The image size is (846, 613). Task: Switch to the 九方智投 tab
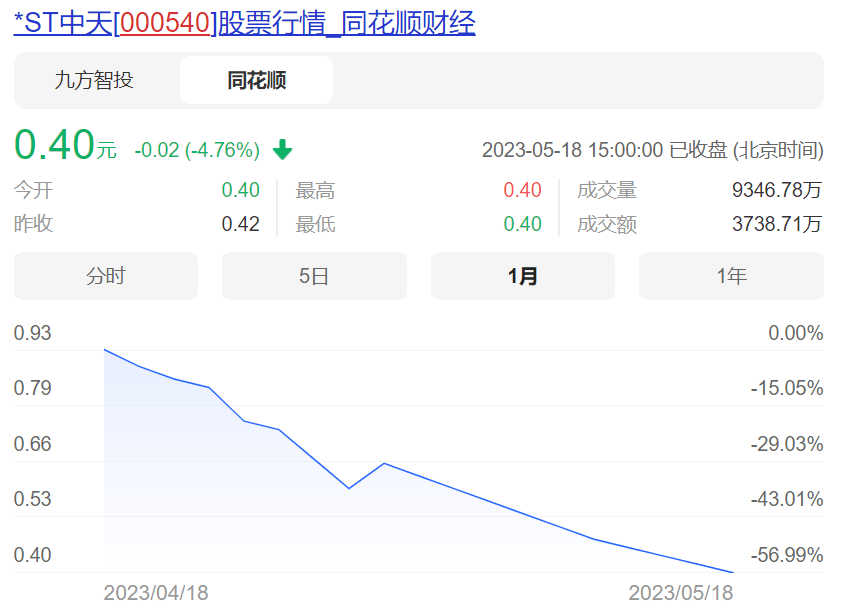tap(96, 80)
